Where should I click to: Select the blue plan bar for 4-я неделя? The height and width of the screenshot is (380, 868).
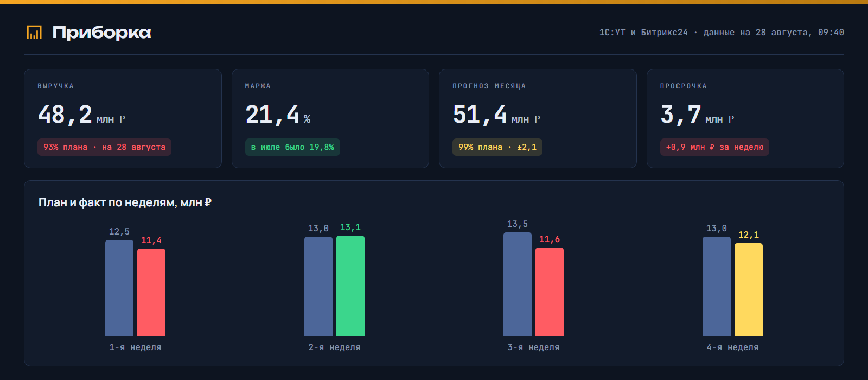pyautogui.click(x=717, y=286)
